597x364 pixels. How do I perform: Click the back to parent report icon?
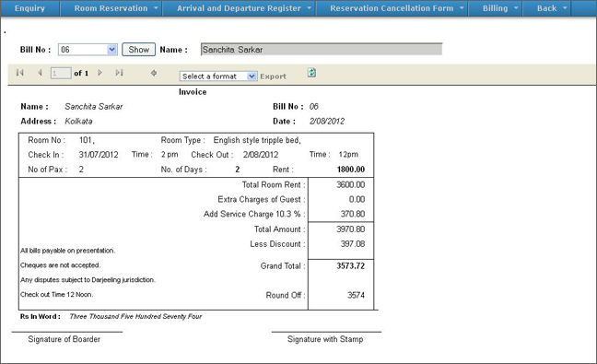(154, 73)
